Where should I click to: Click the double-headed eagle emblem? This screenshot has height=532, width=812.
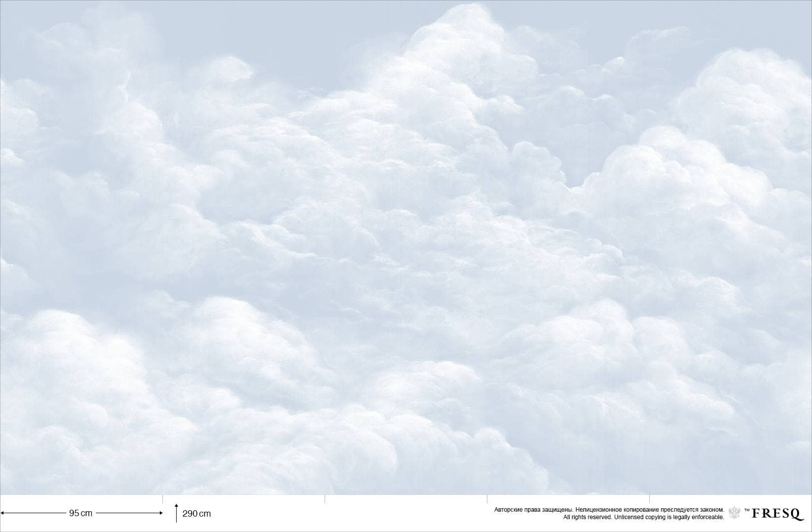[x=735, y=513]
